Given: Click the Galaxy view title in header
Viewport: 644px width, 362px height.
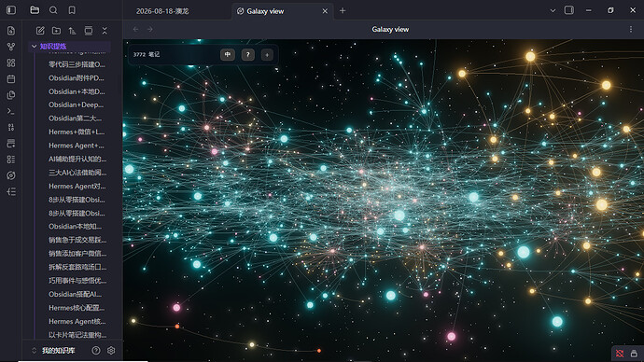Looking at the screenshot, I should coord(390,29).
